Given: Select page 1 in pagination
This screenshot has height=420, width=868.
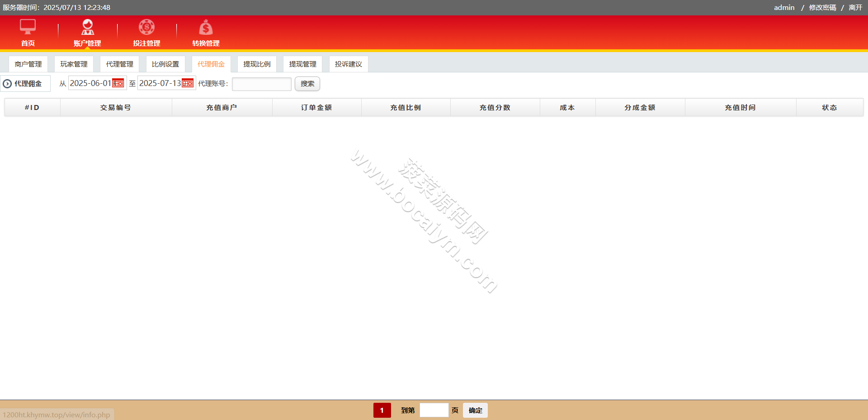Looking at the screenshot, I should click(x=382, y=410).
